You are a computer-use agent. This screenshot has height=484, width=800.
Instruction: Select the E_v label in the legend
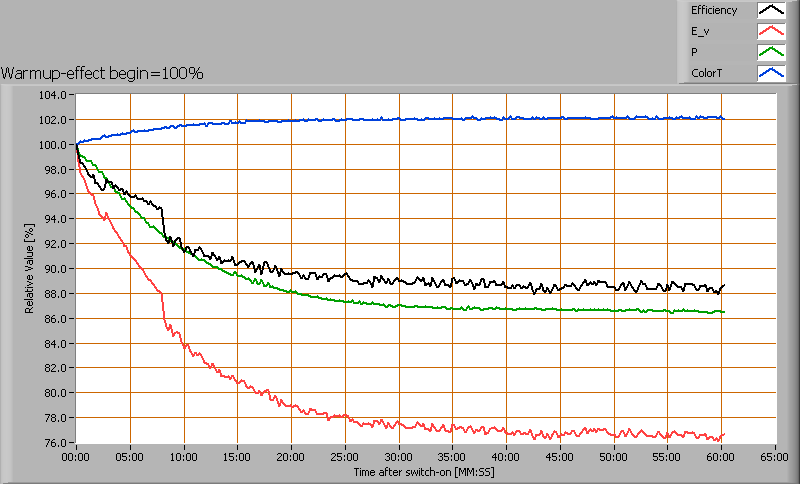tap(701, 31)
